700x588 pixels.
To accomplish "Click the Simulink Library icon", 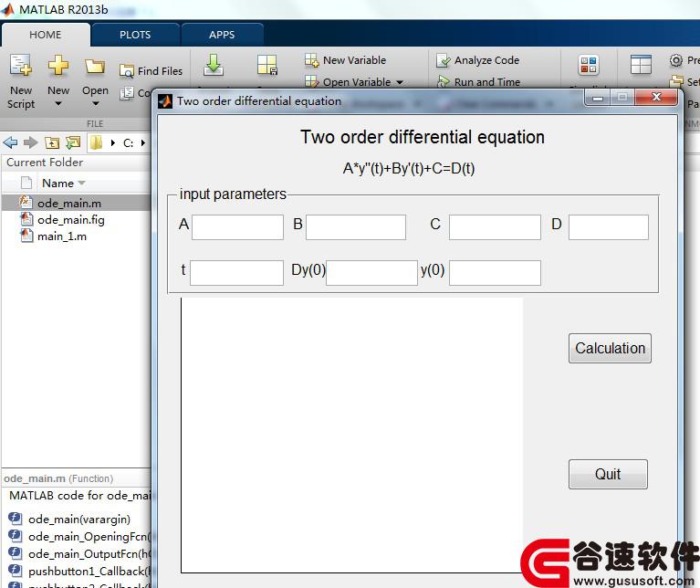I will [x=588, y=65].
